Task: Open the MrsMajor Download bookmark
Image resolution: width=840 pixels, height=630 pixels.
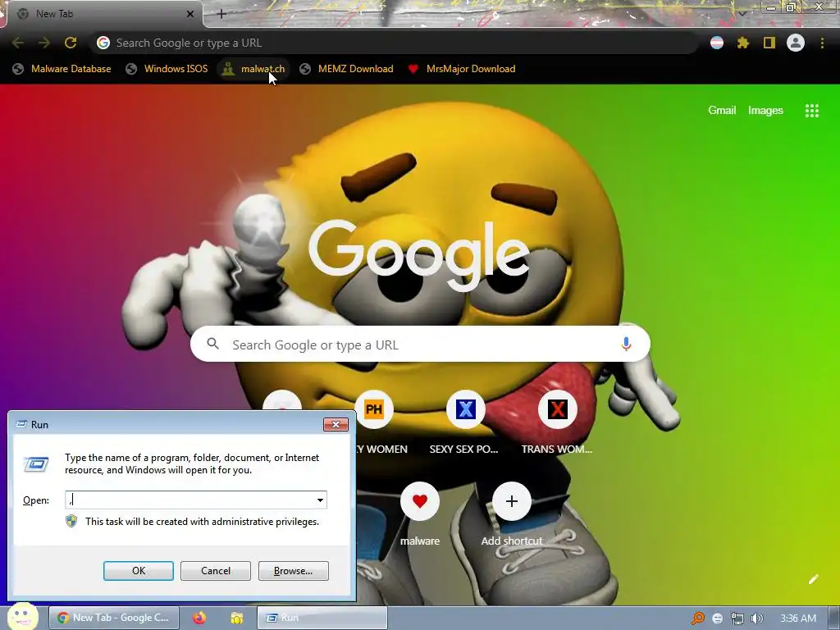Action: point(462,69)
